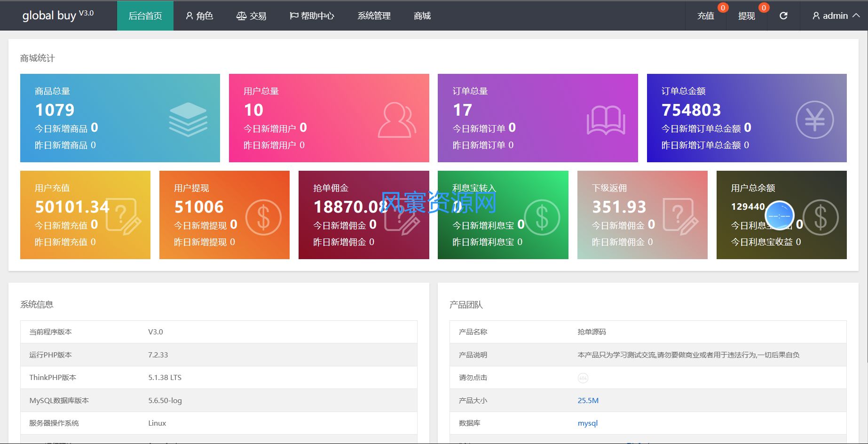Click the layers icon on 商品总量 card

tap(188, 119)
